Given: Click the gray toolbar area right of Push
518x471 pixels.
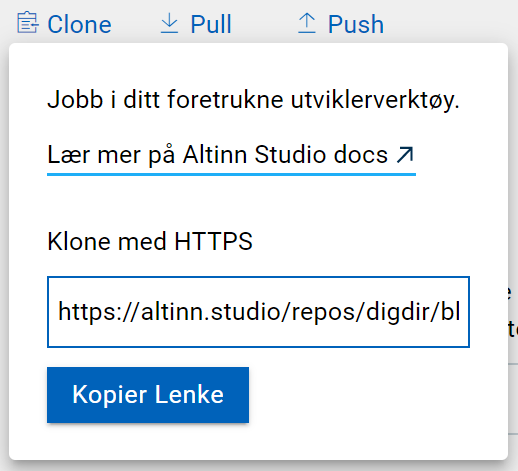Looking at the screenshot, I should pyautogui.click(x=450, y=23).
